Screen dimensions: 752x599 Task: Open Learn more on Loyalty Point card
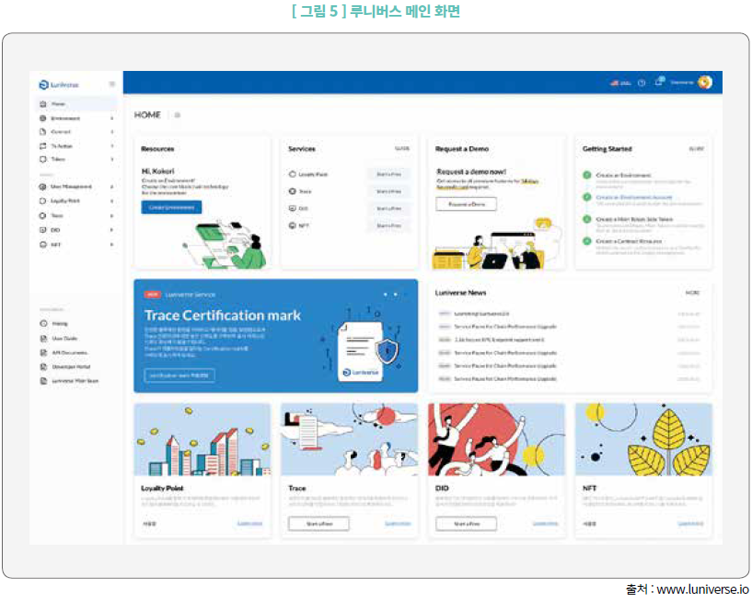(250, 524)
